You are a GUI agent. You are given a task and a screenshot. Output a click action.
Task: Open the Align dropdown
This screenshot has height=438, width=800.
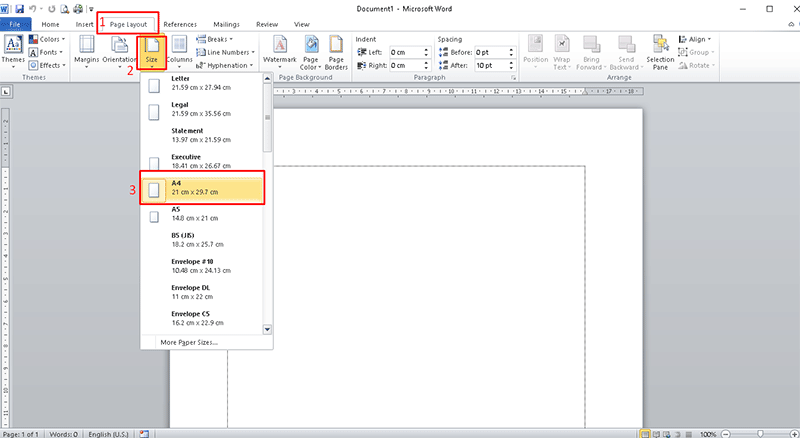(695, 39)
